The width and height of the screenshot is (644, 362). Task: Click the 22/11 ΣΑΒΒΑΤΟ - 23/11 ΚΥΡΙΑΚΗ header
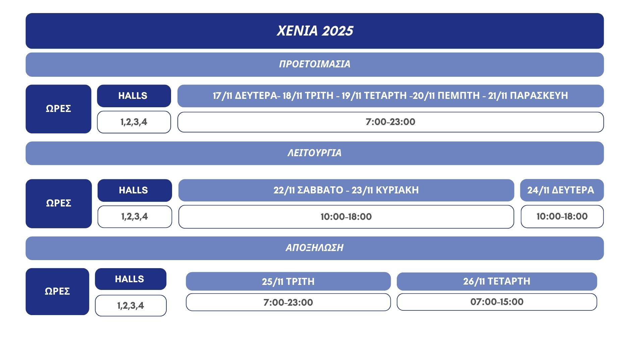click(x=346, y=190)
